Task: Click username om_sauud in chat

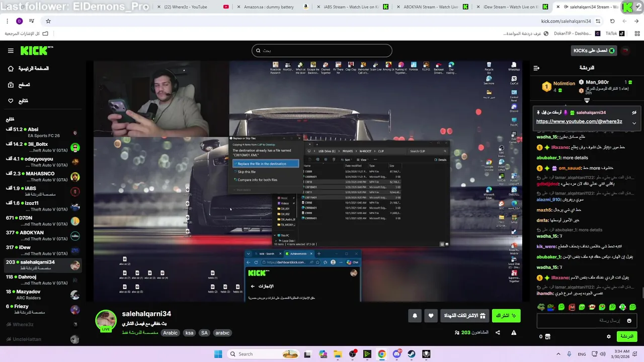Action: coord(570,168)
